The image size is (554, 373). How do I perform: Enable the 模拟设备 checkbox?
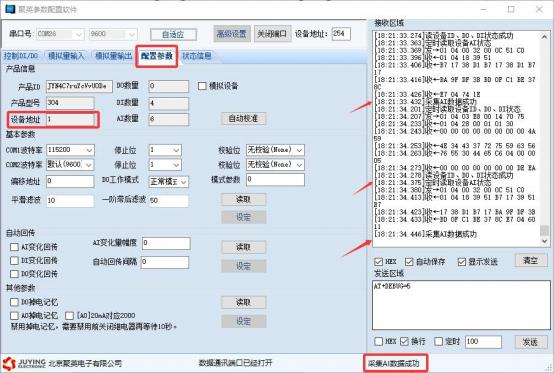point(202,86)
